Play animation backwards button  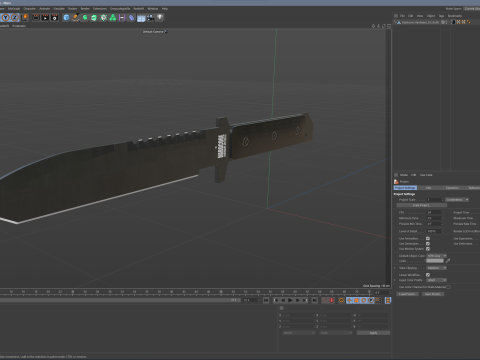(283, 300)
